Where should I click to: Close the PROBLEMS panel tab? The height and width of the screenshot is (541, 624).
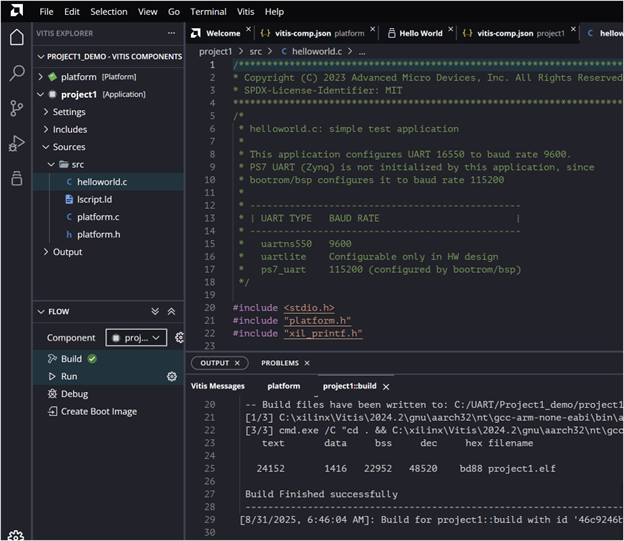(307, 363)
